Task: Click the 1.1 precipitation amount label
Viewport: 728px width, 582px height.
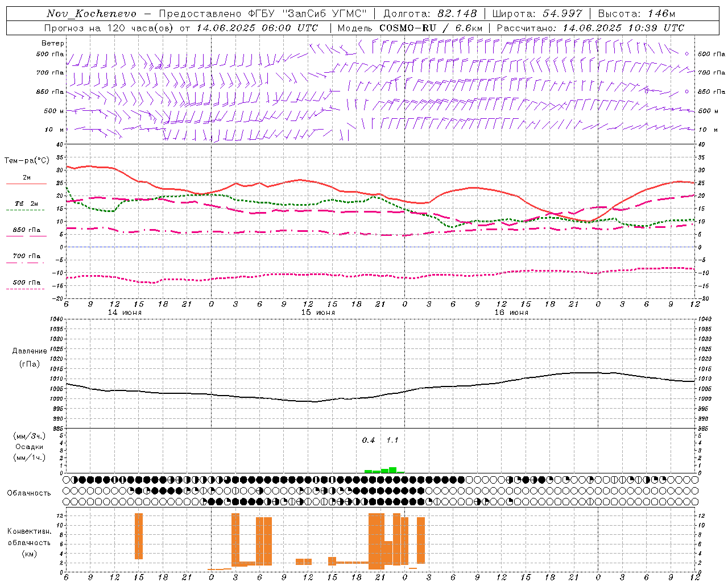Action: coord(392,440)
